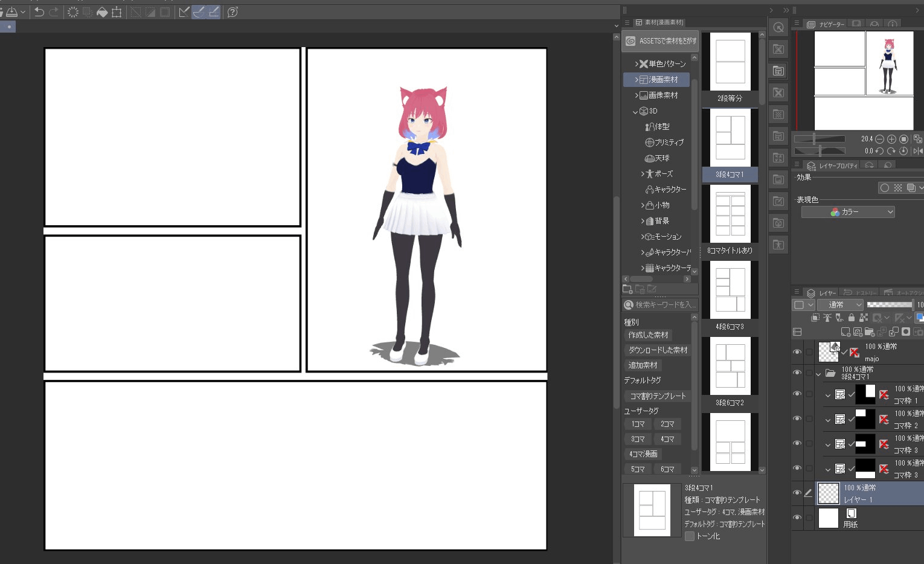Select 画像素材 in the material tree

pyautogui.click(x=663, y=95)
